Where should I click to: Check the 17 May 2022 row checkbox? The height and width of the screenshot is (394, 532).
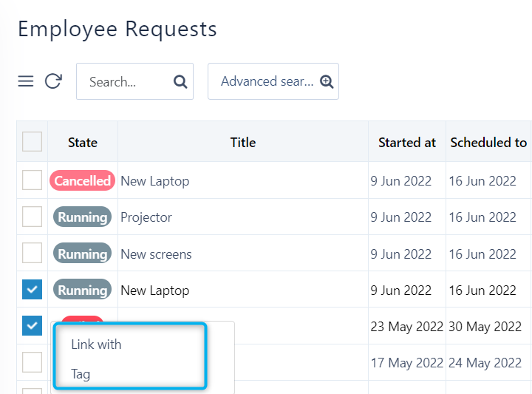33,362
